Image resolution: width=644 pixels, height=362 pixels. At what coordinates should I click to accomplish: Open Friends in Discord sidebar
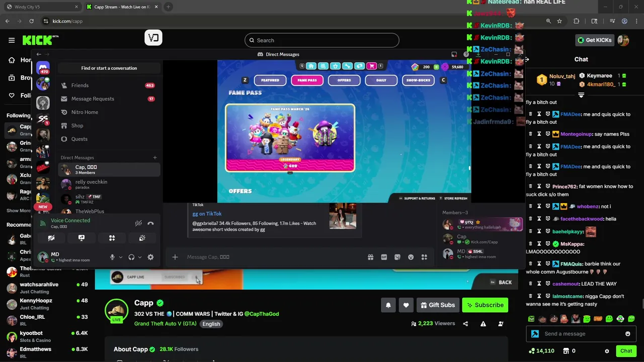click(109, 85)
